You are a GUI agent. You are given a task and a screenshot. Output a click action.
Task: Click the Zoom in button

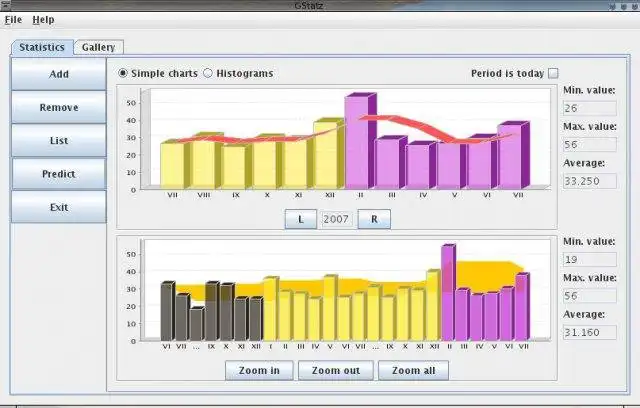pos(259,370)
